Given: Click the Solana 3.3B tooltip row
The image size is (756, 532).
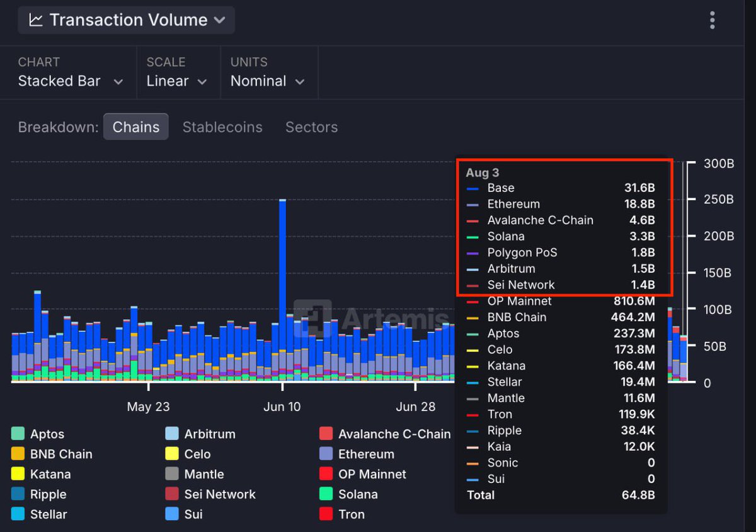Looking at the screenshot, I should 561,236.
